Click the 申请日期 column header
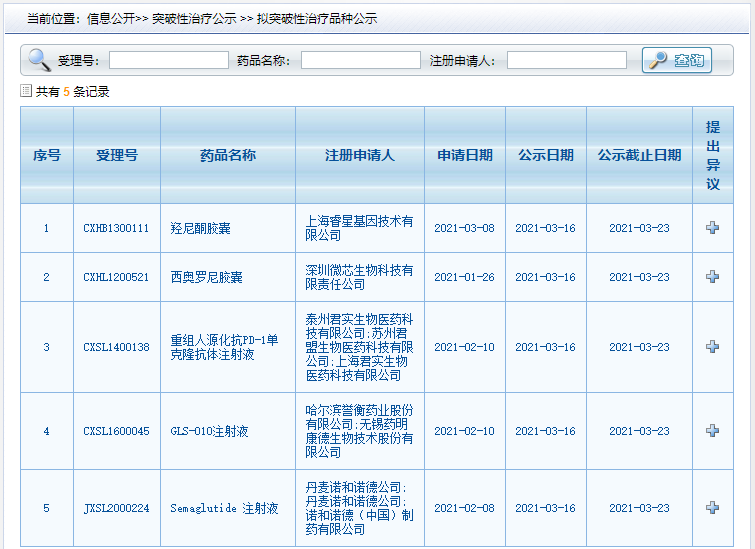Viewport: 755px width, 549px height. (465, 155)
